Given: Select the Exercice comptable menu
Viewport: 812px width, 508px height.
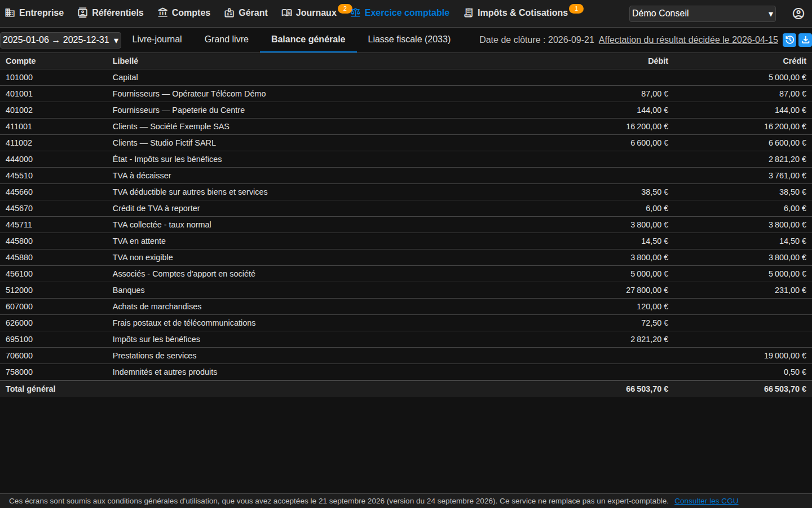Looking at the screenshot, I should [400, 13].
